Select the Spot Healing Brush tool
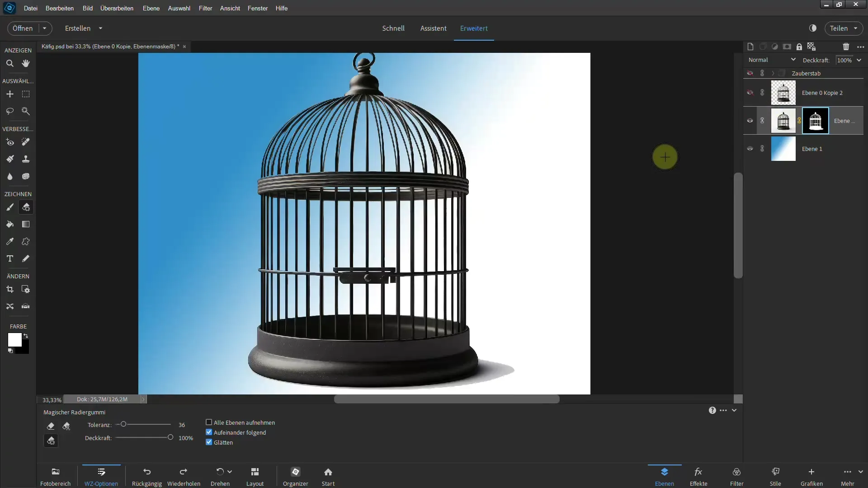The height and width of the screenshot is (488, 868). 26,142
